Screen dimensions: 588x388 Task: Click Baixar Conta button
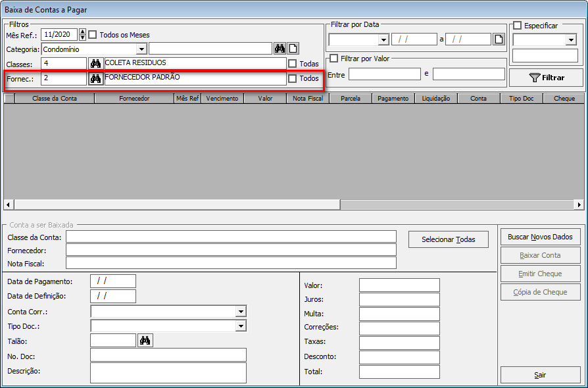(x=541, y=255)
